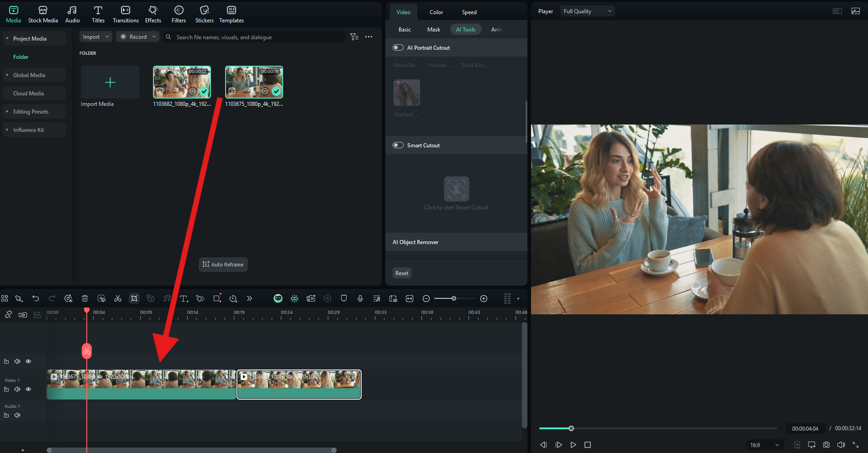868x453 pixels.
Task: Open the Audio library tab
Action: click(72, 15)
